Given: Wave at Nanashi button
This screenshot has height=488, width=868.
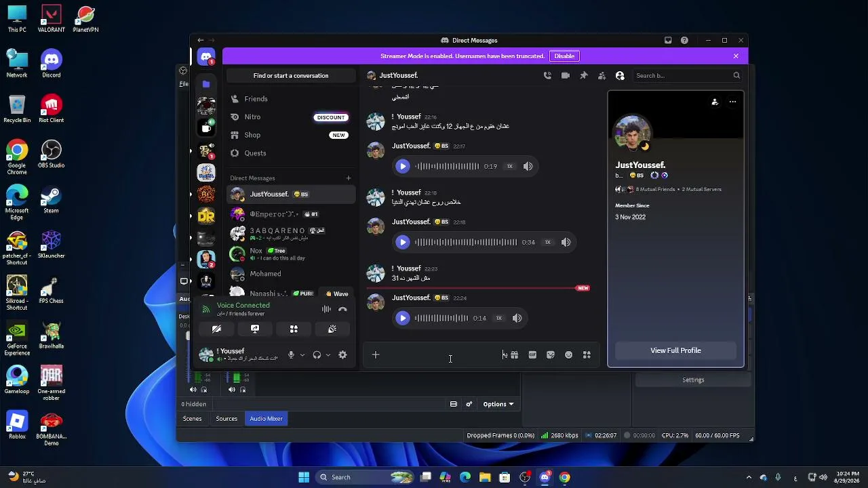Looking at the screenshot, I should (x=337, y=294).
